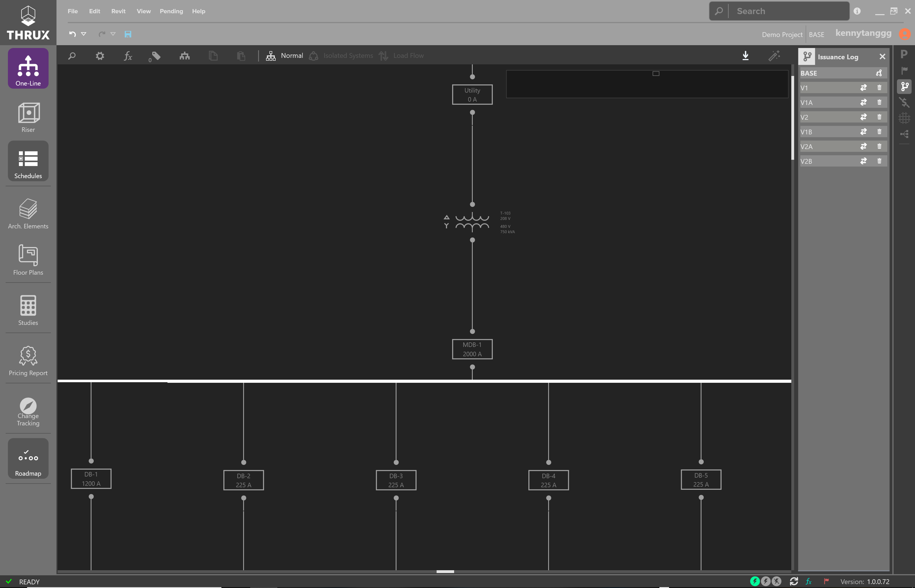Open the Help menu
Screen dimensions: 915x588
(199, 11)
